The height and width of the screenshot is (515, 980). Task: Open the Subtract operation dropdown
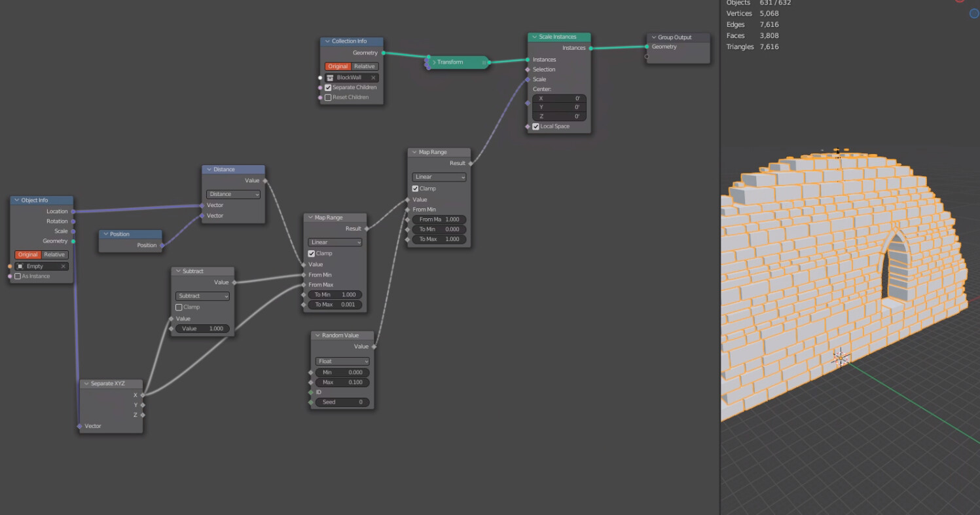click(x=203, y=296)
